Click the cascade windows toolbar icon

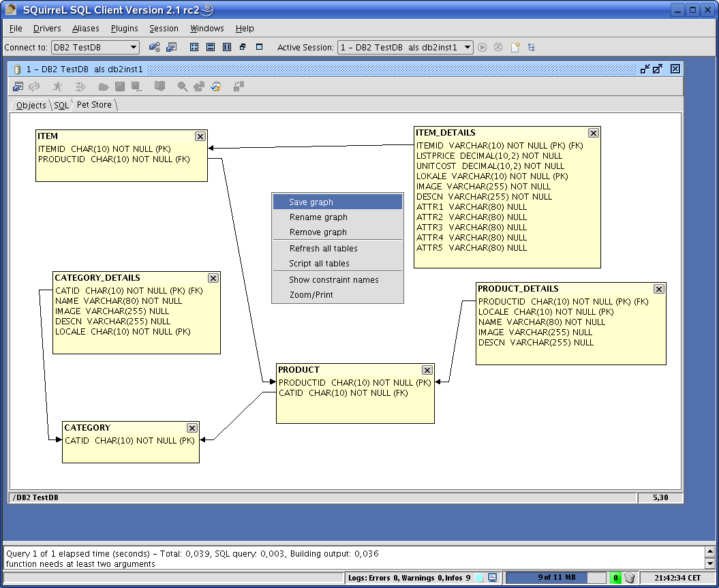pos(243,47)
